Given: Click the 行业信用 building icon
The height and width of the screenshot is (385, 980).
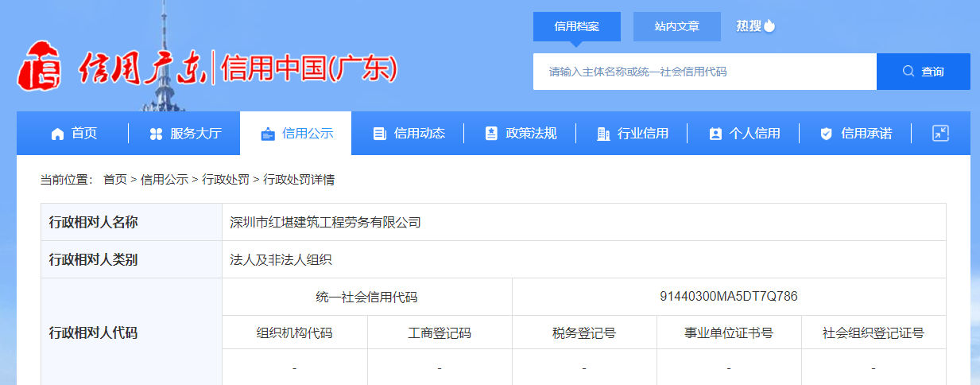Looking at the screenshot, I should [603, 134].
